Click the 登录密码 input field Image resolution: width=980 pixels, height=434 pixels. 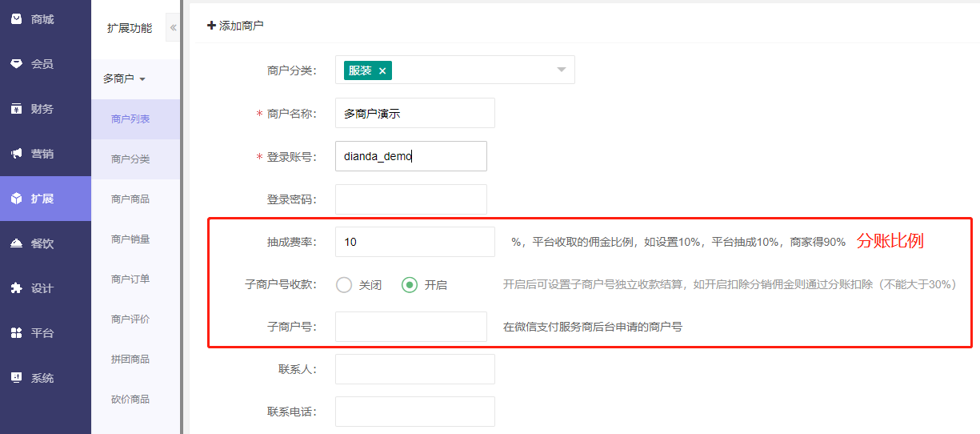(x=411, y=199)
